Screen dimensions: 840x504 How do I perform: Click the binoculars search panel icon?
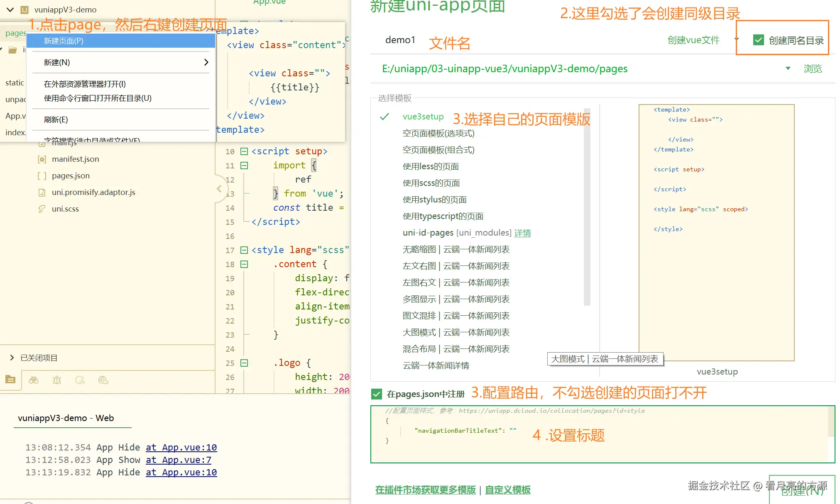pos(34,380)
